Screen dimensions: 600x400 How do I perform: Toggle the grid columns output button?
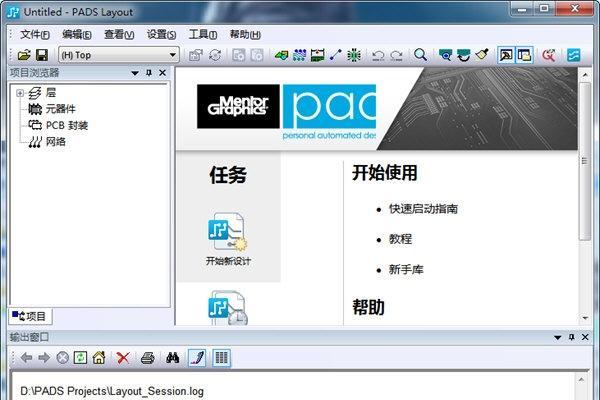pyautogui.click(x=222, y=358)
